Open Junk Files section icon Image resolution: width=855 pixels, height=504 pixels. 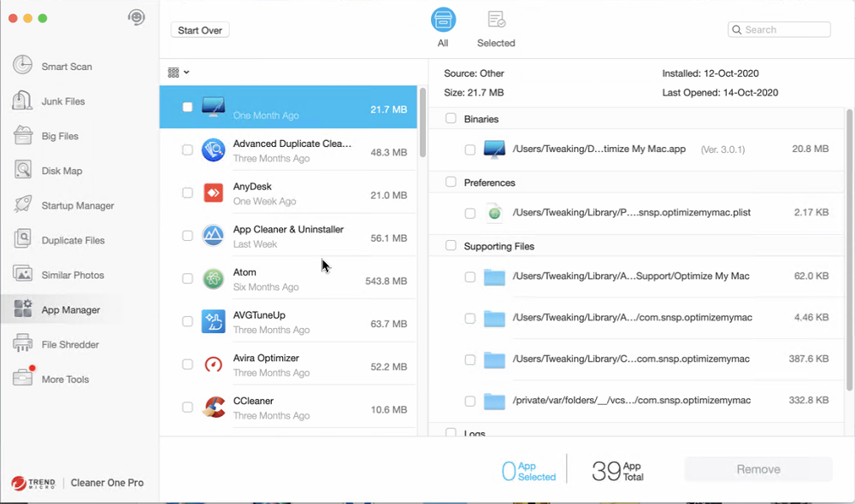(x=22, y=100)
